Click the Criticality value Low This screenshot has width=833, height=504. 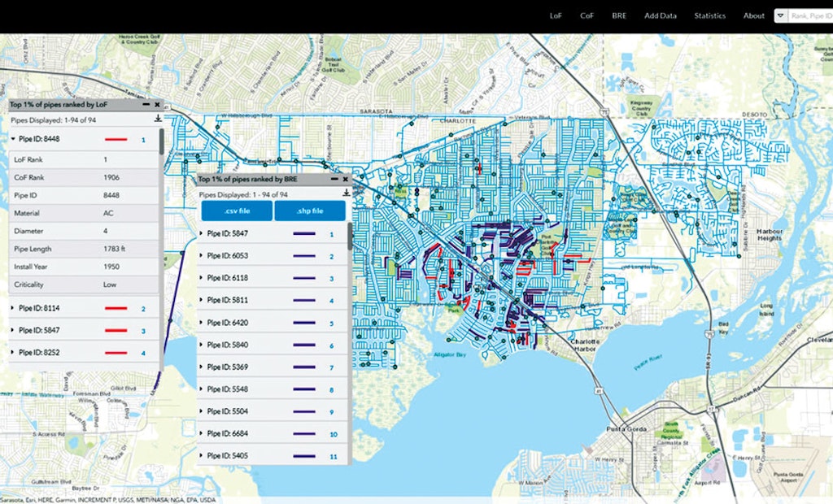[x=110, y=285]
